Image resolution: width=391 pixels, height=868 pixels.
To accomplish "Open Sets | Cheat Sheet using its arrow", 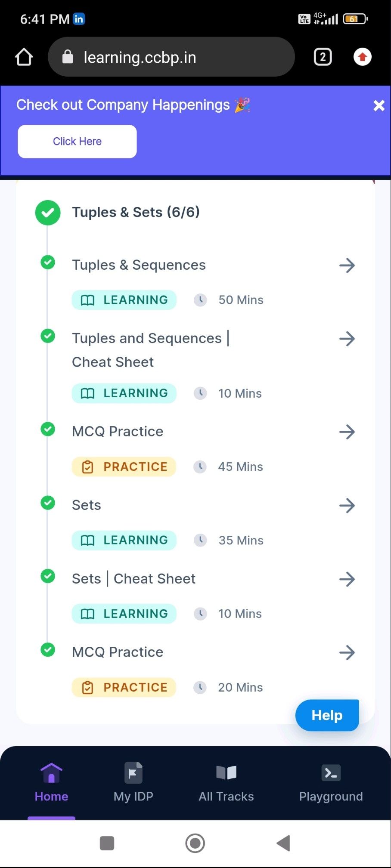I will coord(347,579).
